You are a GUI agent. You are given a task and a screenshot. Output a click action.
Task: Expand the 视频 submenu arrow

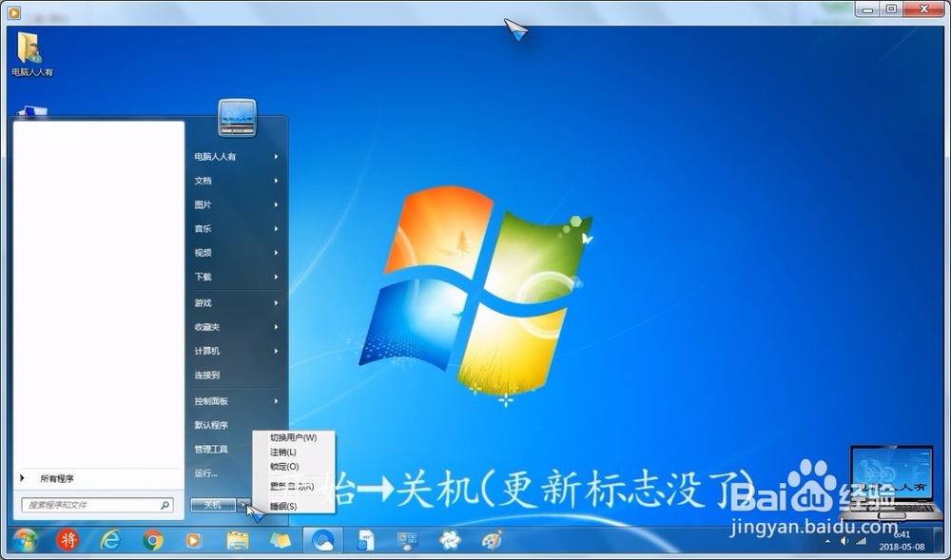(x=276, y=253)
